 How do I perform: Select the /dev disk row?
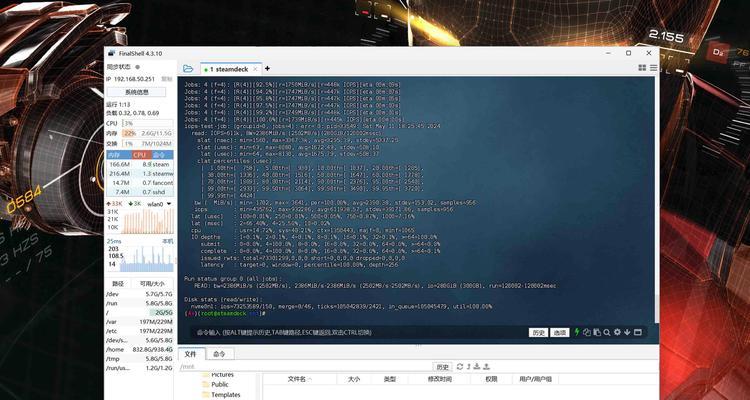(140, 294)
